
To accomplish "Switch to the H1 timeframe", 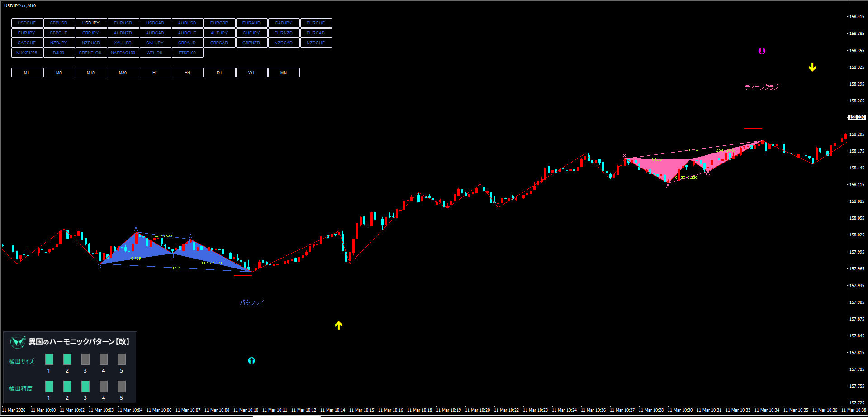I will [x=155, y=73].
